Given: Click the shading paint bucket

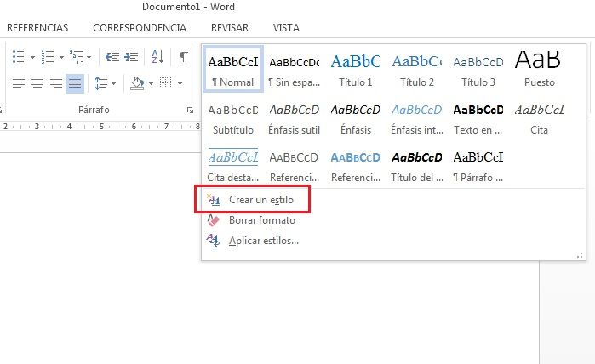Looking at the screenshot, I should [136, 83].
